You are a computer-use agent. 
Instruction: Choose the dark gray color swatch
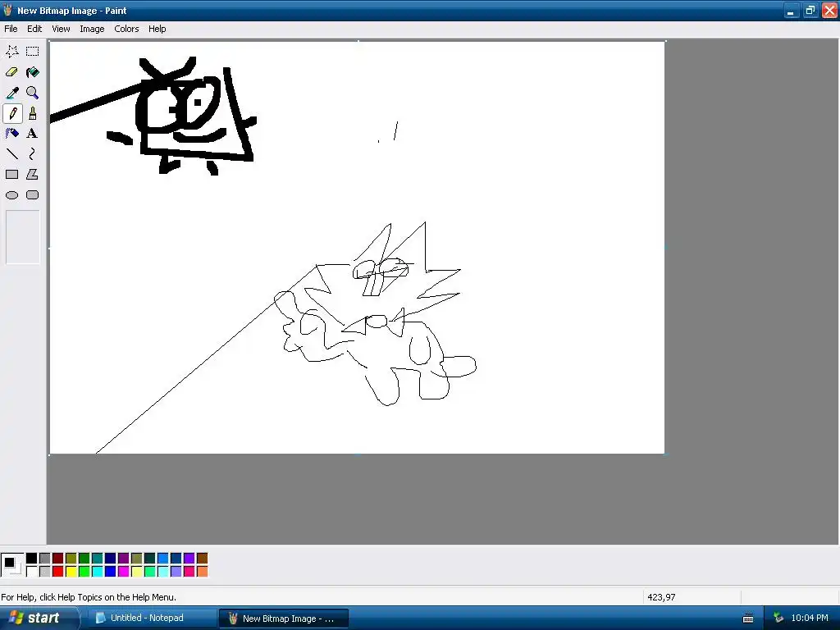coord(45,559)
